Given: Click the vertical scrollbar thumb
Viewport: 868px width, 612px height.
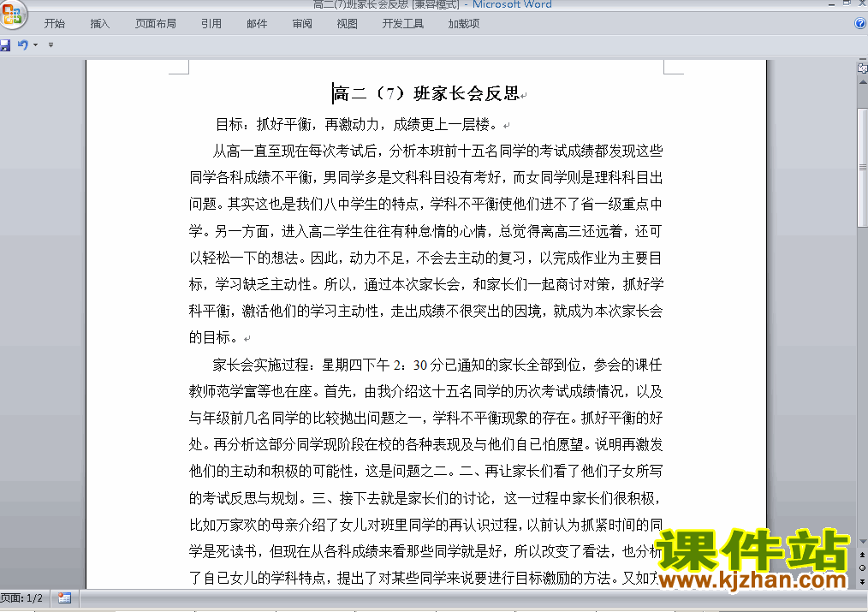Looking at the screenshot, I should point(863,168).
